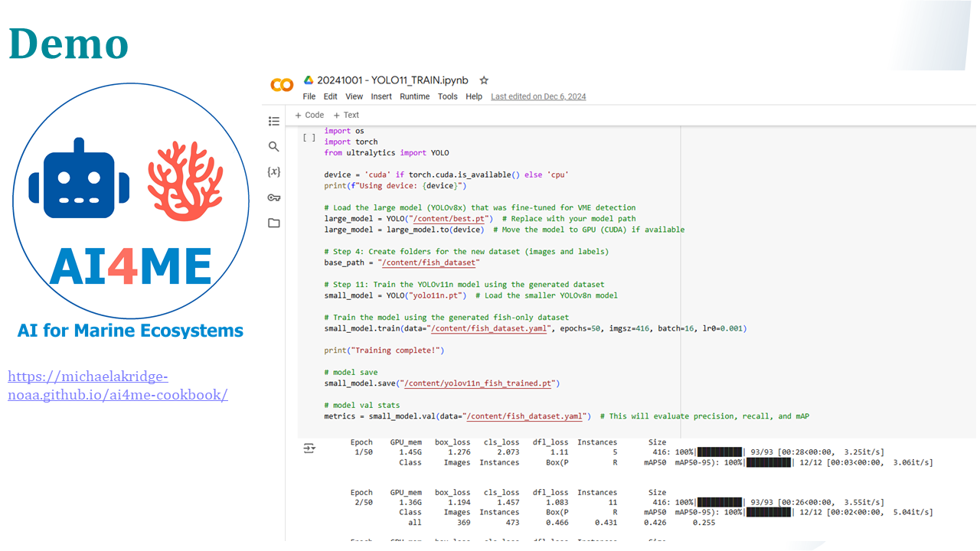Open the search icon in the sidebar
The image size is (980, 551).
coord(274,146)
